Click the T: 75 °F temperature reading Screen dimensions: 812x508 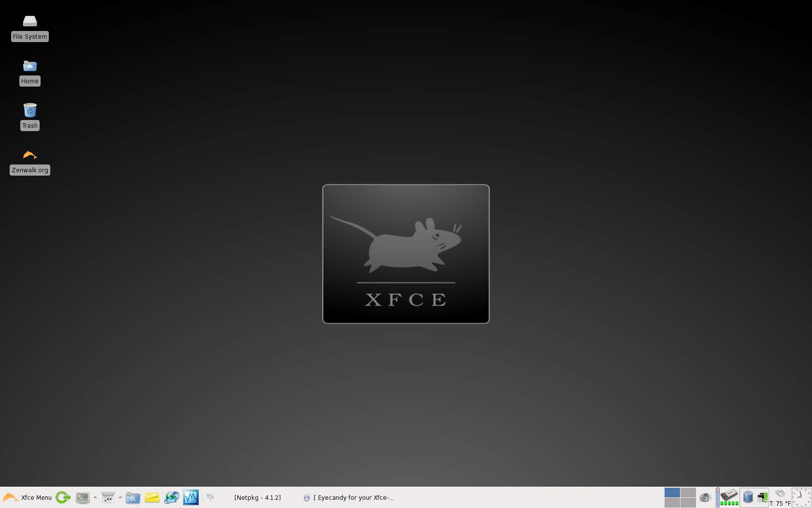coord(780,504)
